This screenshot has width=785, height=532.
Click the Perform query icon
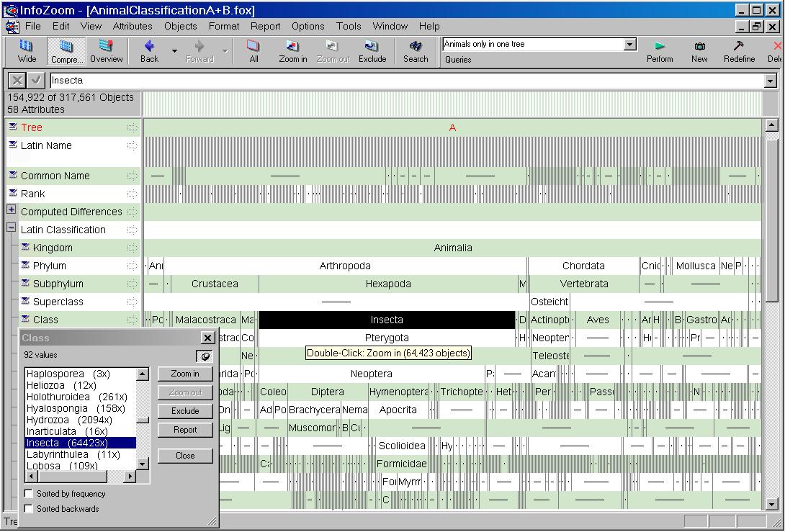pyautogui.click(x=659, y=50)
